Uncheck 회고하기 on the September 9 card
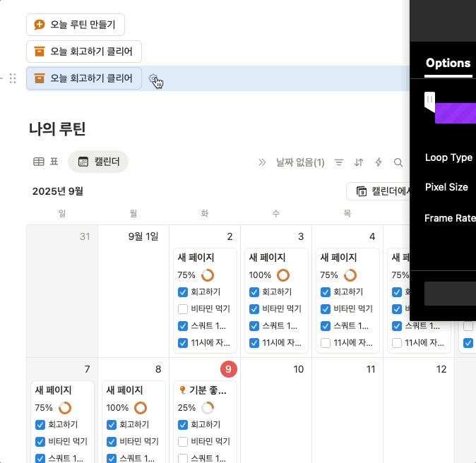The height and width of the screenshot is (463, 476). coord(183,424)
